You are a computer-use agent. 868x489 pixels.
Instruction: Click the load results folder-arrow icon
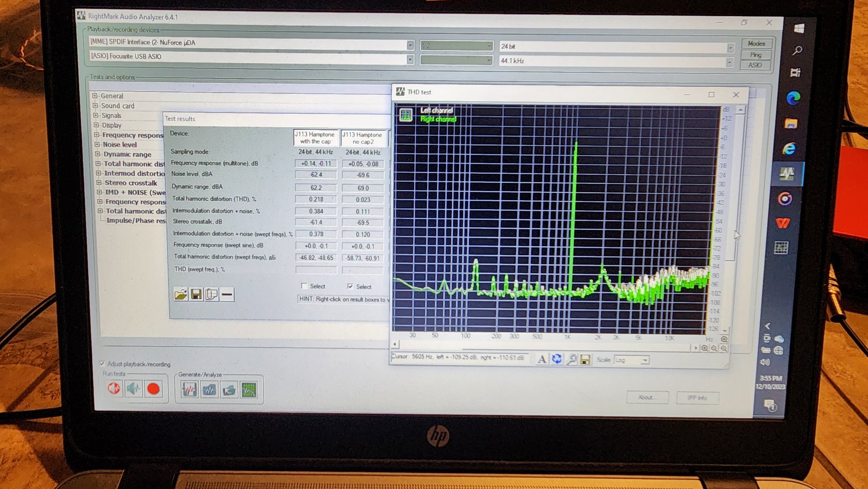pyautogui.click(x=229, y=390)
